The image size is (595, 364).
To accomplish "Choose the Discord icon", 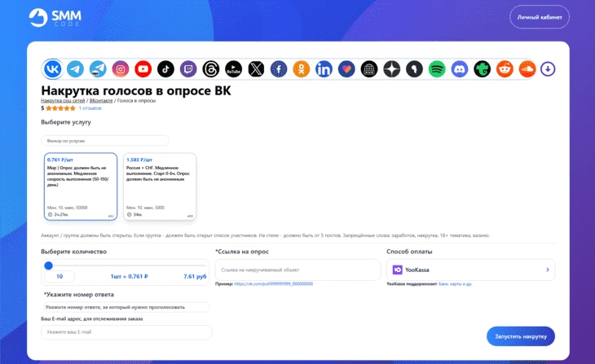I will (460, 69).
